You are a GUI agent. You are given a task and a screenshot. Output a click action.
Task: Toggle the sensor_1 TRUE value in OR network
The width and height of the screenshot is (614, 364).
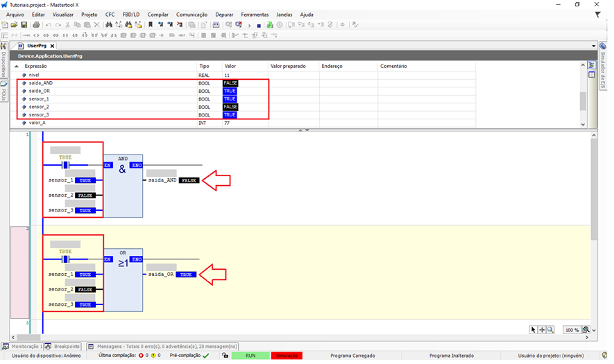(x=84, y=275)
